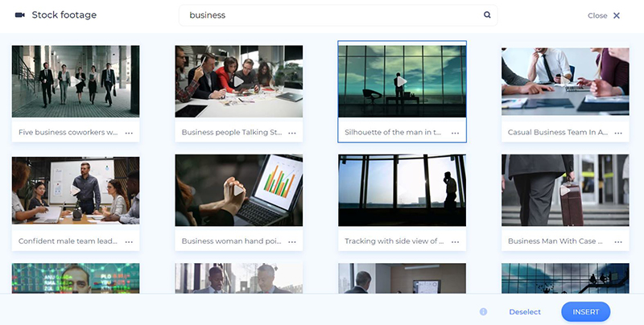This screenshot has width=644, height=325.
Task: Play the Silhouette of the man preview
Action: pos(402,81)
